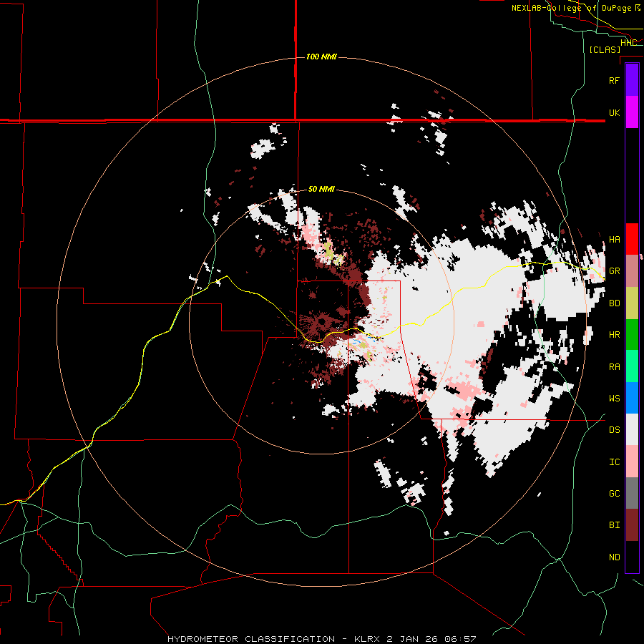Select the red HA legend color block
The width and height of the screenshot is (644, 644).
632,239
